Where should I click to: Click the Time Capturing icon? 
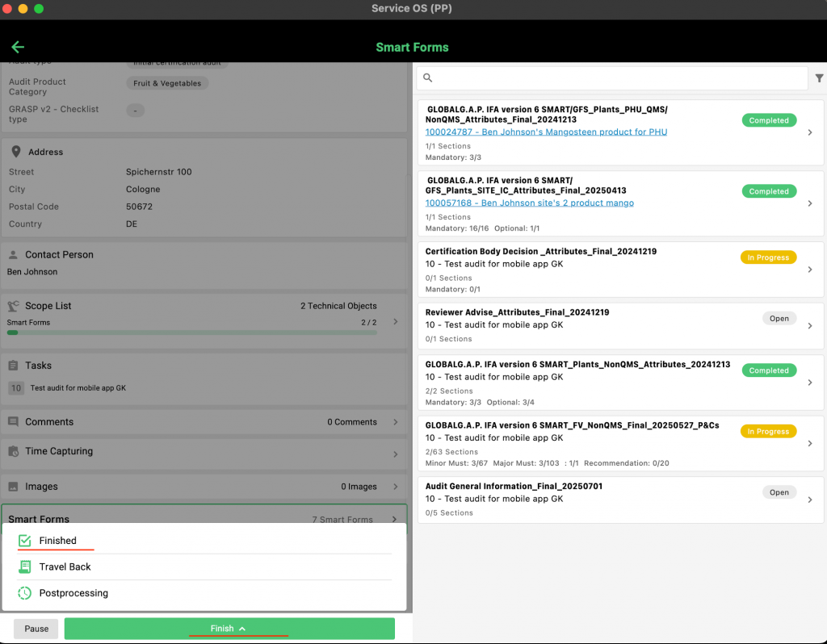point(14,452)
